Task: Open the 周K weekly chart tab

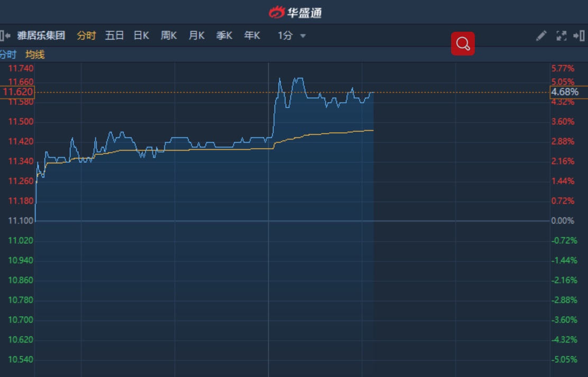Action: [x=169, y=35]
